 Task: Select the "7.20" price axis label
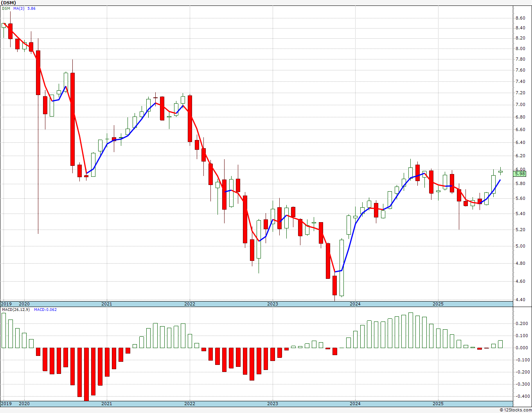pyautogui.click(x=520, y=93)
